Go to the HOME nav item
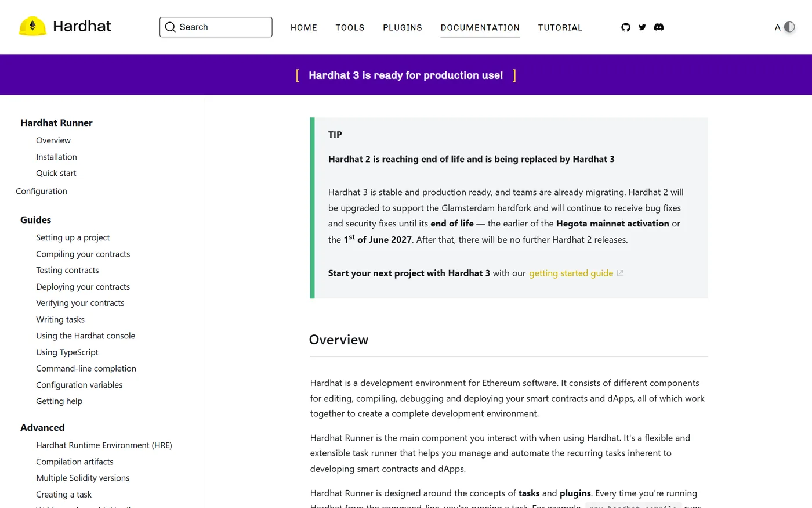 tap(304, 28)
